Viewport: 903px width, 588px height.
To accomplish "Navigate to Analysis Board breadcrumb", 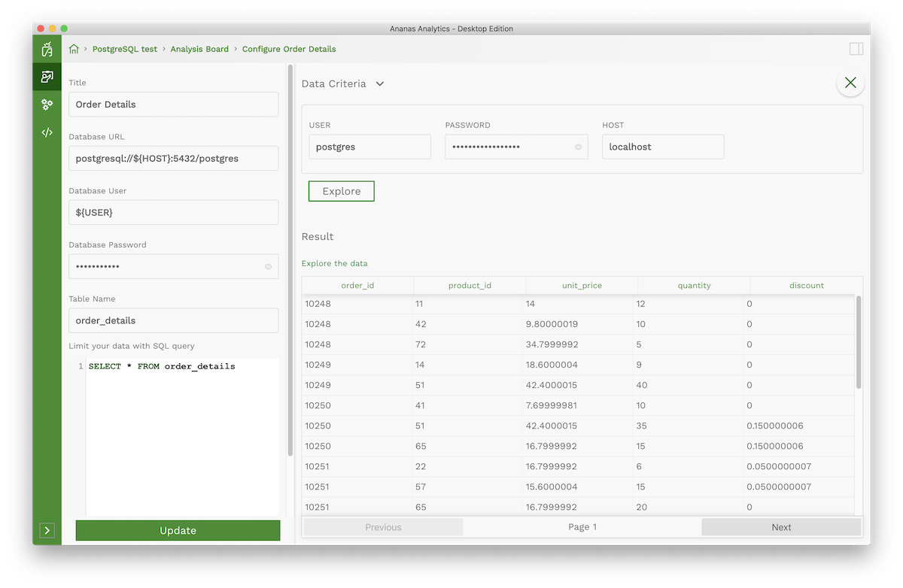I will coord(199,49).
